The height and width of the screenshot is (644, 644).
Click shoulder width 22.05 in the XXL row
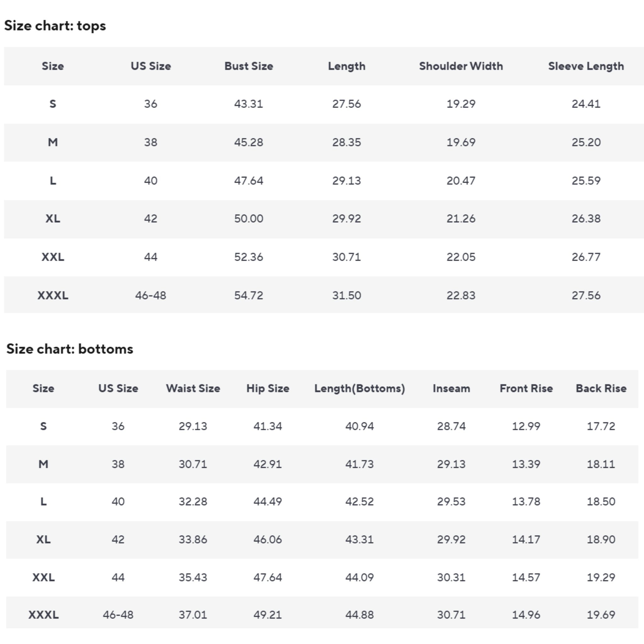pyautogui.click(x=461, y=257)
